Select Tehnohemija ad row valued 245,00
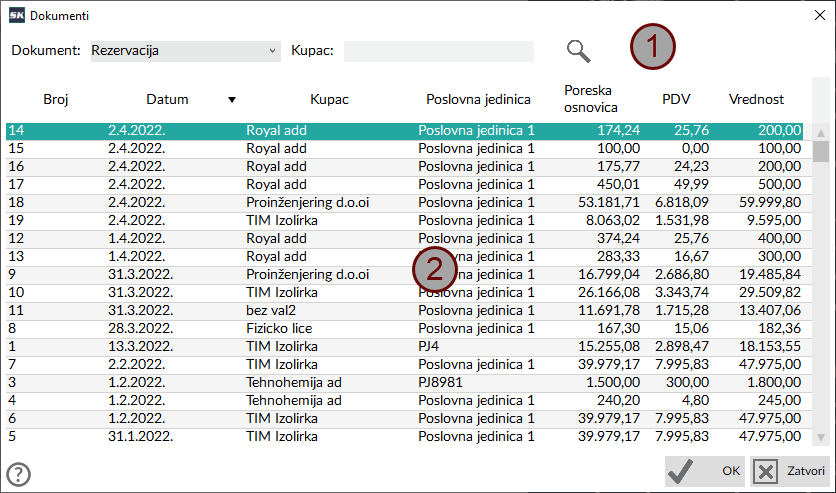The image size is (836, 493). click(404, 400)
